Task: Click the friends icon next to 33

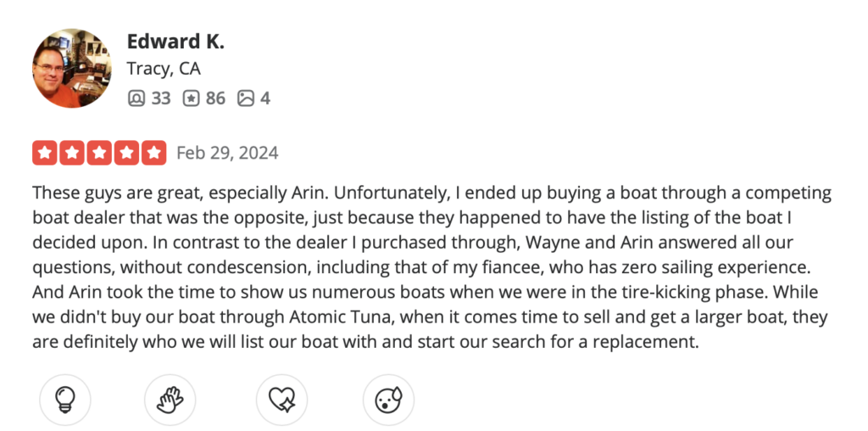Action: (x=136, y=98)
